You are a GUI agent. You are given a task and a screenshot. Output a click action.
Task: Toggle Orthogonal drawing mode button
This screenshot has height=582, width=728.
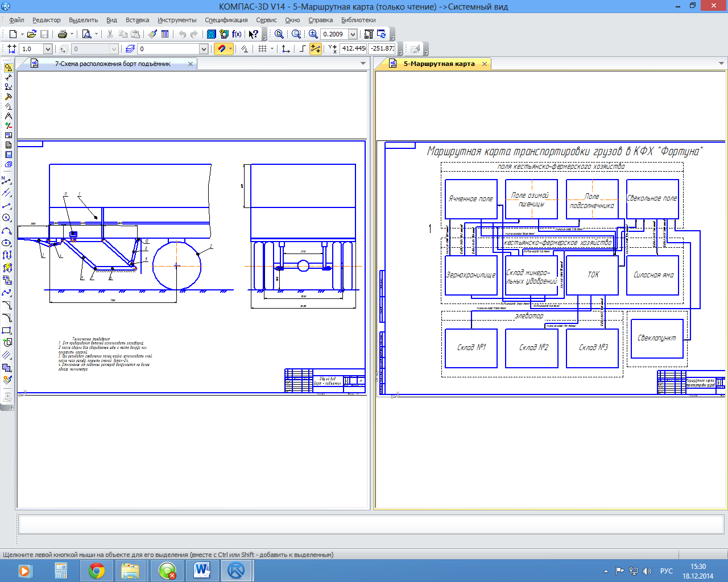point(303,49)
